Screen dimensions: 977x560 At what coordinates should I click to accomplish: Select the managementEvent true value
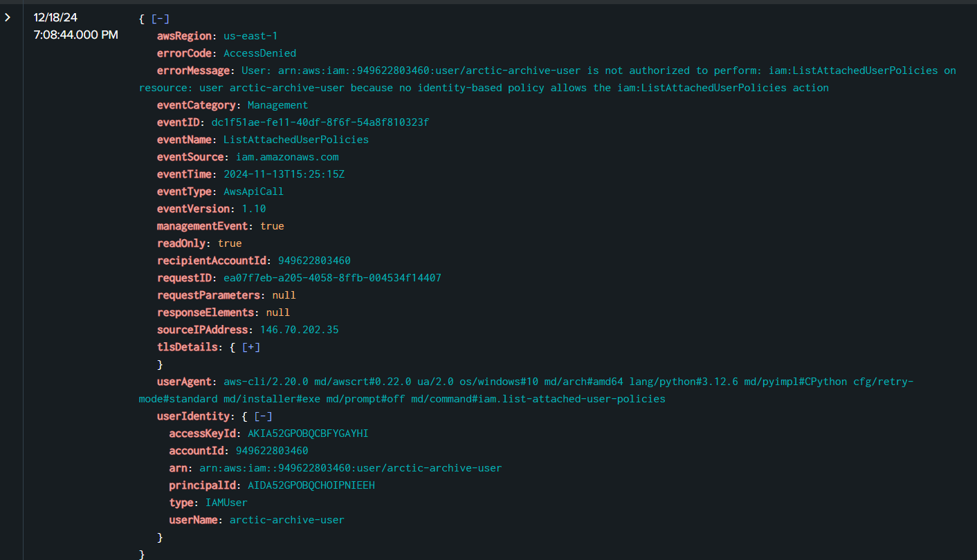pos(272,226)
